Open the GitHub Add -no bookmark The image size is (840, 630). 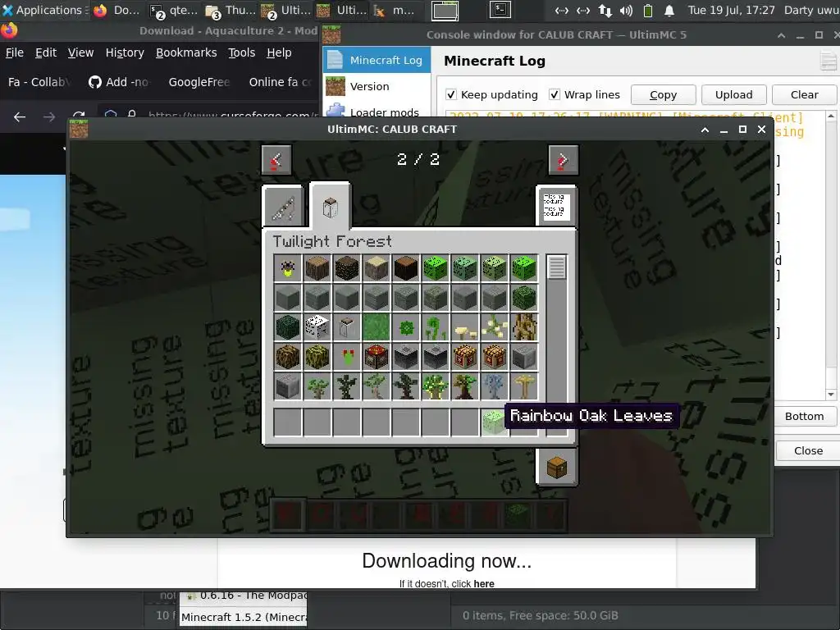pyautogui.click(x=119, y=82)
